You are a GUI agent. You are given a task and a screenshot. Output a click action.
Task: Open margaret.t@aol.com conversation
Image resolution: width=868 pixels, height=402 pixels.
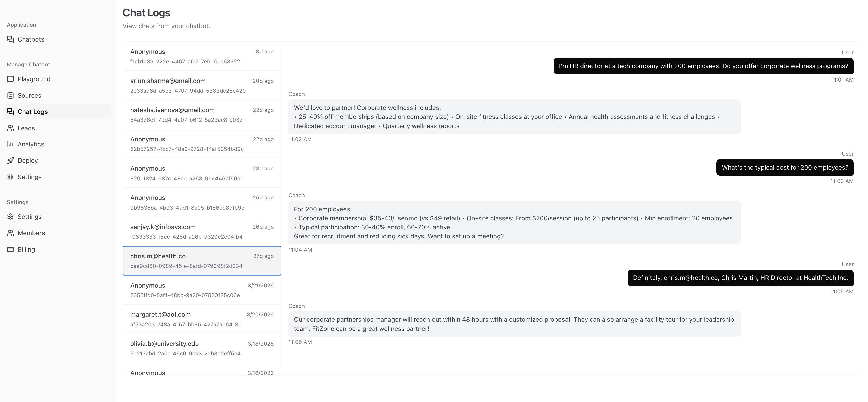(x=202, y=319)
